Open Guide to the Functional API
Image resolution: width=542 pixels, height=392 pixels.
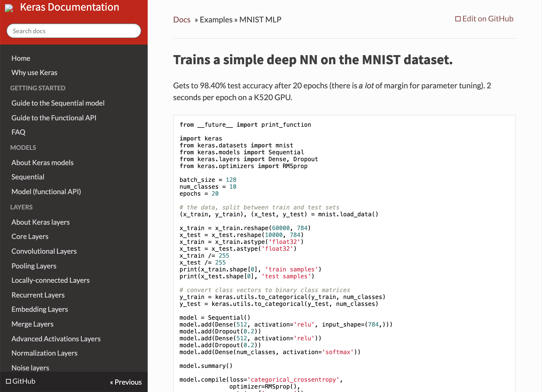pyautogui.click(x=54, y=118)
